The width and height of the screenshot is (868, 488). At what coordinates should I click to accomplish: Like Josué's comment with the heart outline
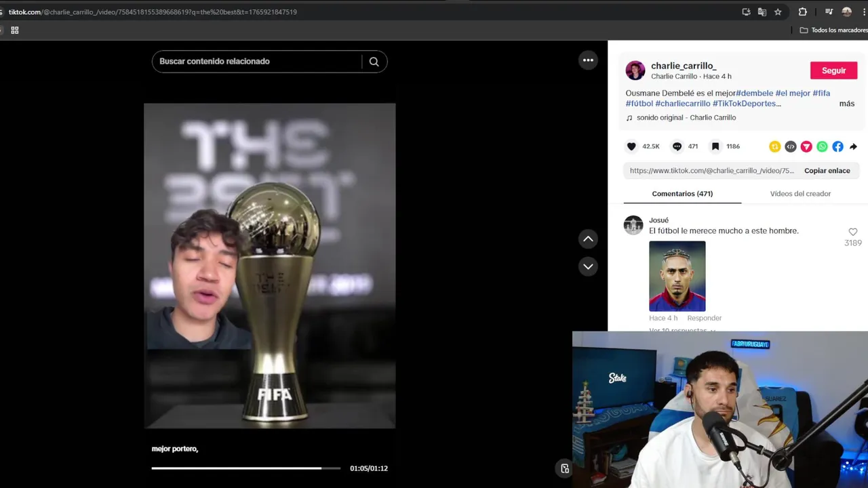point(853,232)
